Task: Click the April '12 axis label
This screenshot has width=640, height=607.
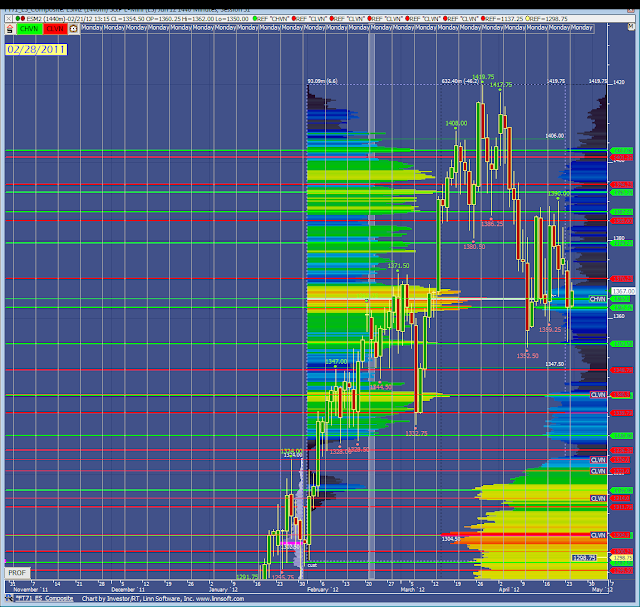Action: coord(509,589)
